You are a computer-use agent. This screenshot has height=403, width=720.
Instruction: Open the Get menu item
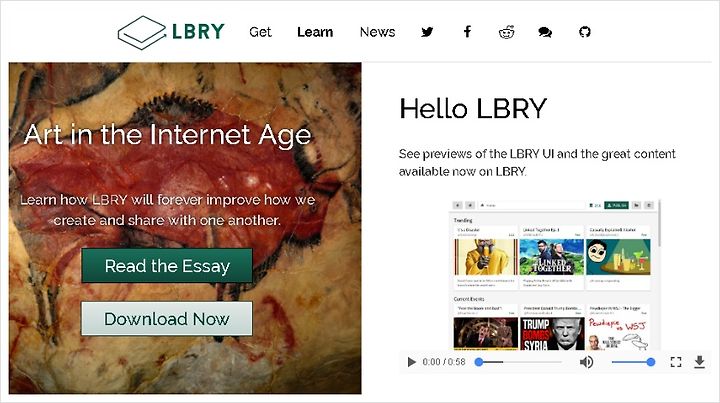tap(260, 32)
